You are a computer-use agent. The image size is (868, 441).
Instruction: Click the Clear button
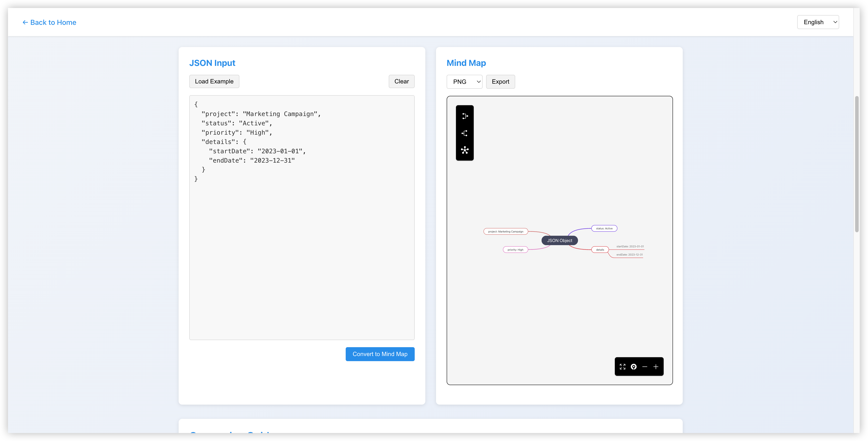[x=401, y=82]
